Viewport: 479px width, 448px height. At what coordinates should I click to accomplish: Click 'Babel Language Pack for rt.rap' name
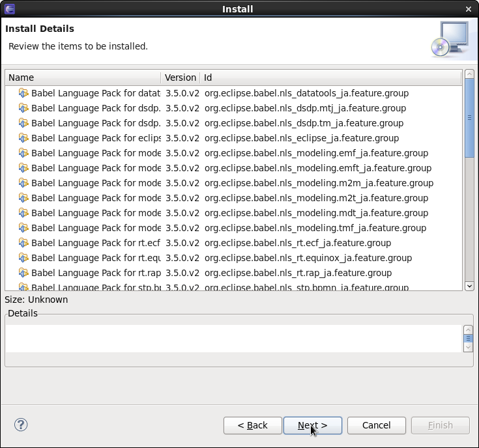(96, 273)
